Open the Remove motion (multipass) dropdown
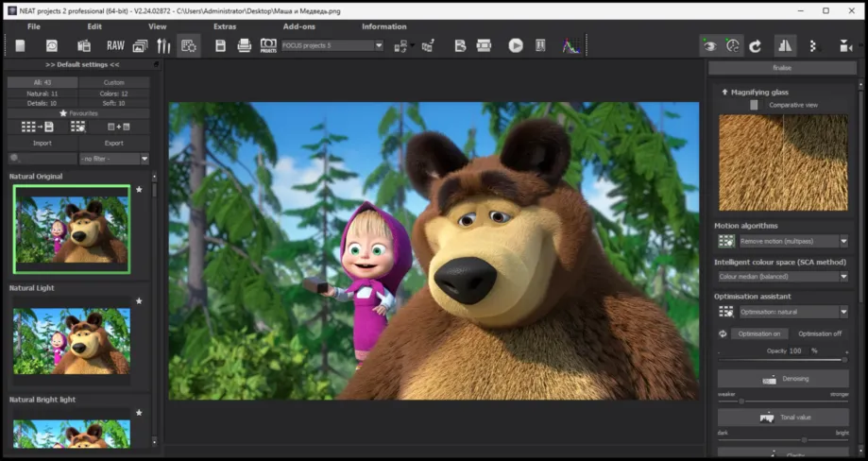The width and height of the screenshot is (868, 461). tap(793, 241)
